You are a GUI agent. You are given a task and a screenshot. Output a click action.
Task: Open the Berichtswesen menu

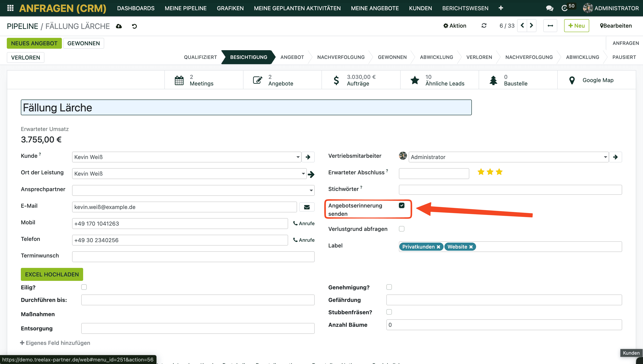465,8
